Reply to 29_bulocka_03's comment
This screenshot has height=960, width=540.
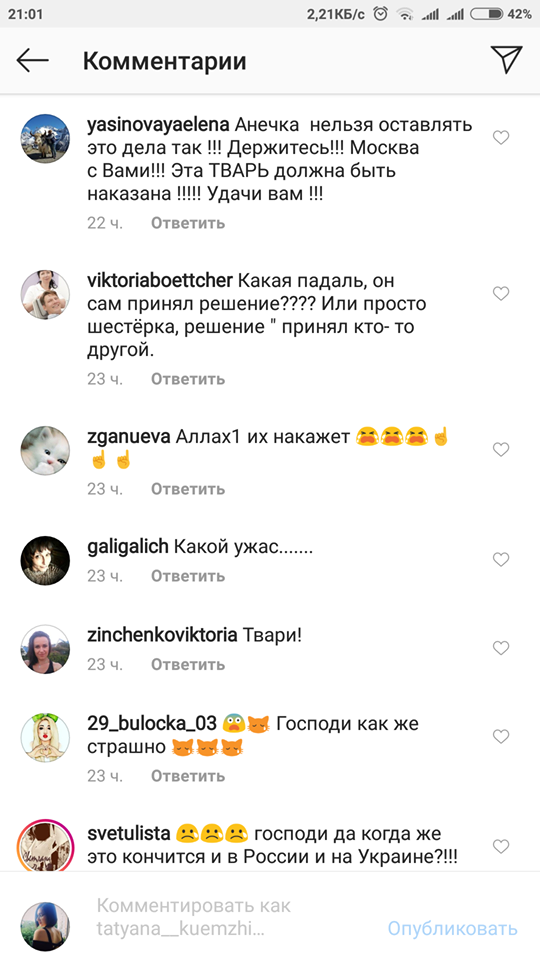click(x=188, y=776)
